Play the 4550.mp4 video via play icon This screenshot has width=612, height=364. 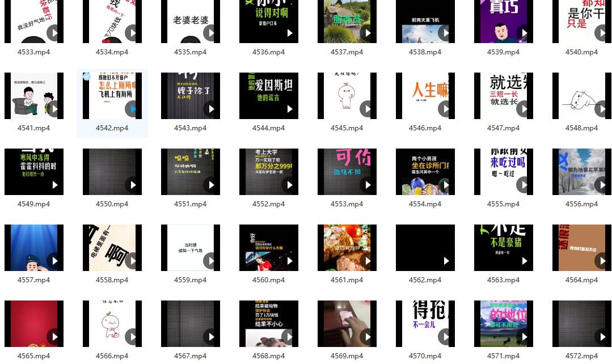point(133,185)
